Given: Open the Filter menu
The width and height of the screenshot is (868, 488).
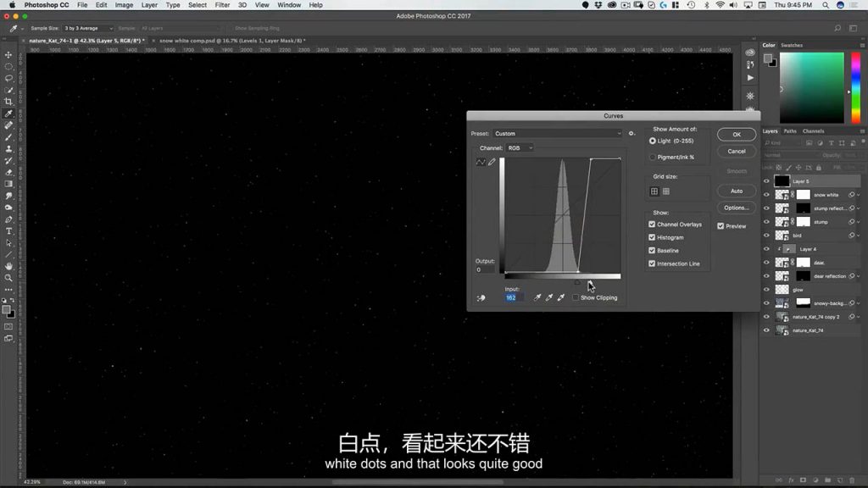Looking at the screenshot, I should pos(222,5).
